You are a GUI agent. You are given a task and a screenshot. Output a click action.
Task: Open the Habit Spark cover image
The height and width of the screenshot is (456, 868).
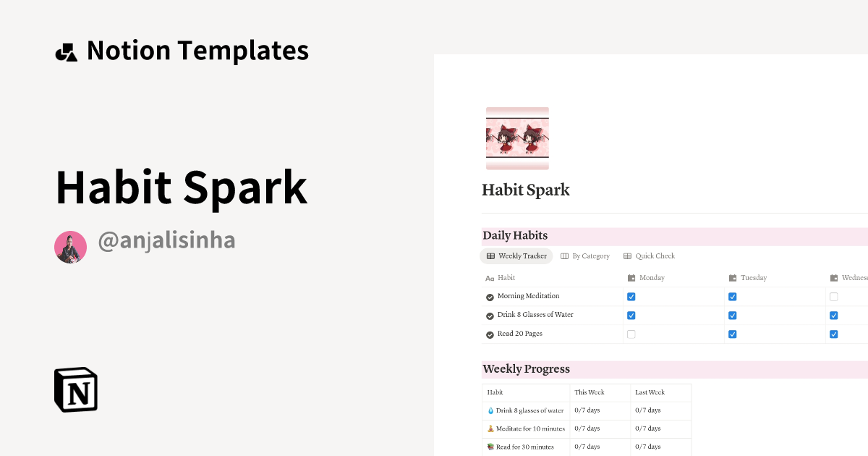point(517,138)
